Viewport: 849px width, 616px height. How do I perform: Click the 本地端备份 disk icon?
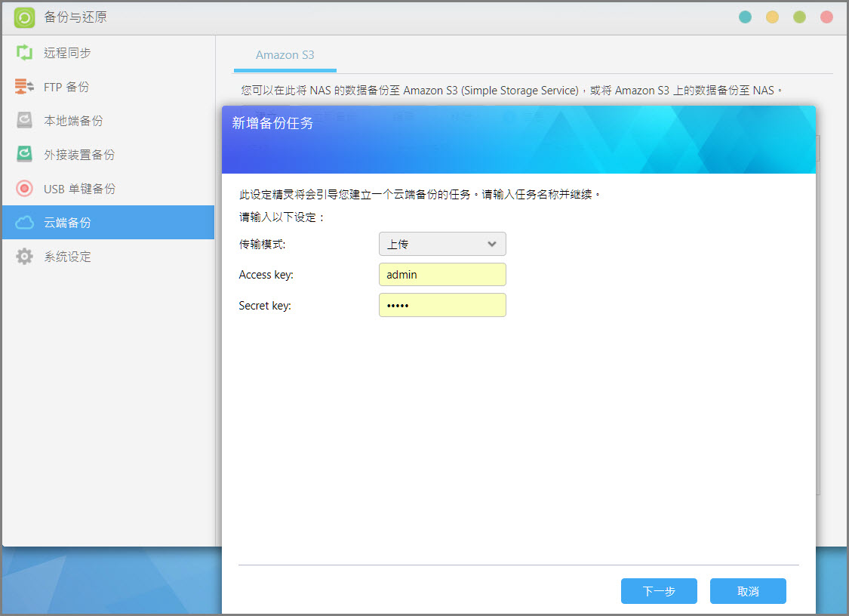coord(24,120)
